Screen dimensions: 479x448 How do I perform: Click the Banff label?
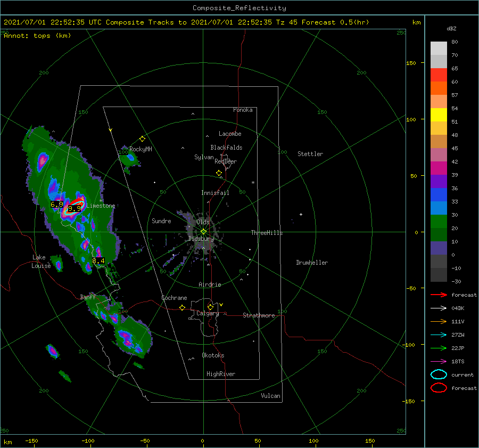pyautogui.click(x=88, y=297)
